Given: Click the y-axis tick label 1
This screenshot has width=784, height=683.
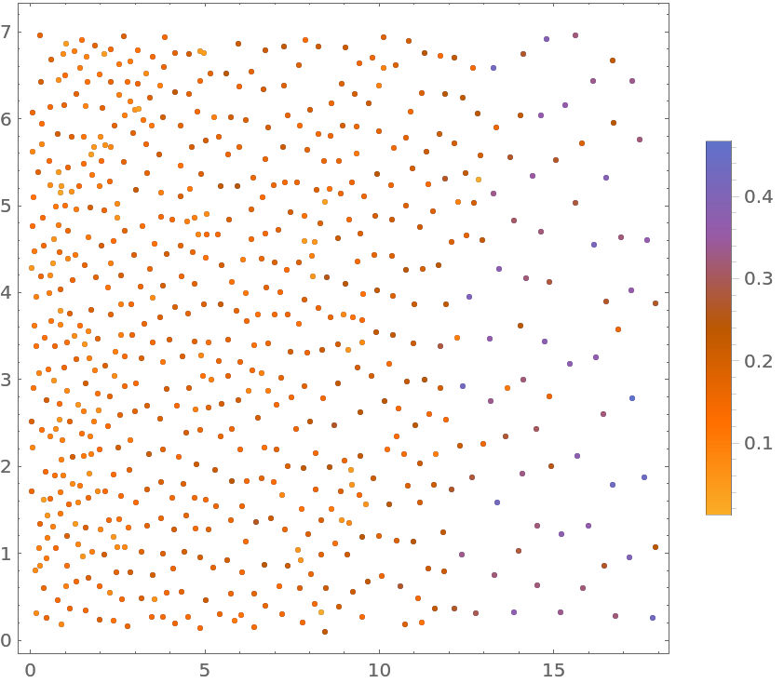Looking at the screenshot, I should (7, 553).
